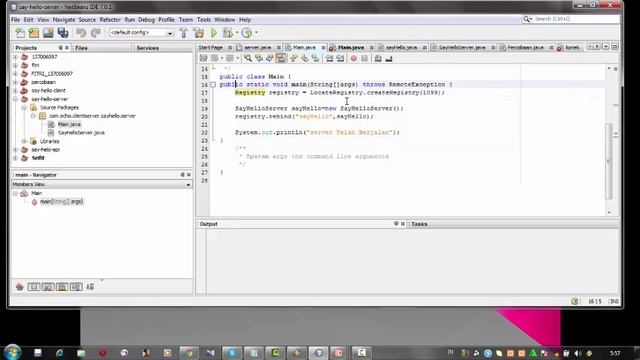The width and height of the screenshot is (640, 360).
Task: Click the volume icon in system tray
Action: (578, 353)
